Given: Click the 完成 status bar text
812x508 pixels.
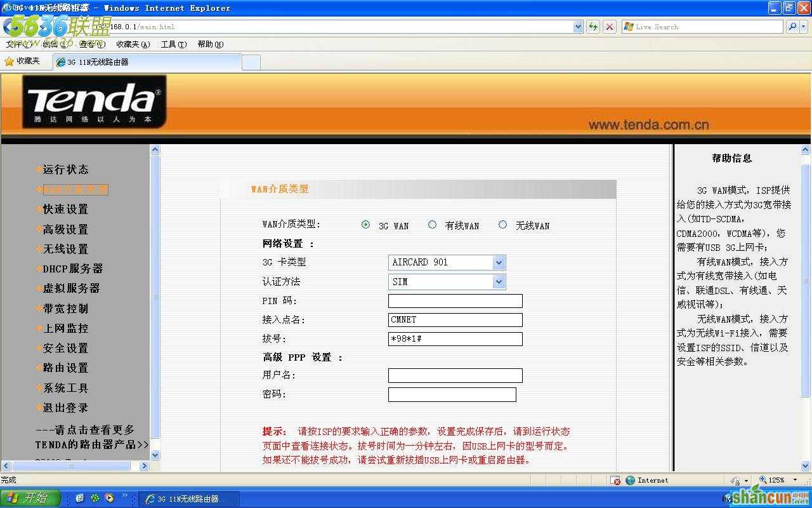Looking at the screenshot, I should coord(9,481).
